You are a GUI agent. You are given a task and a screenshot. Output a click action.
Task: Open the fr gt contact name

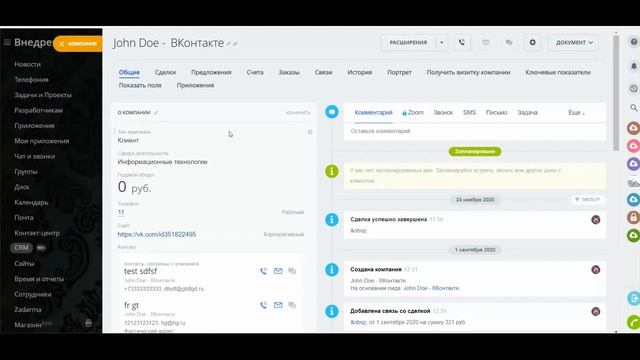pos(131,305)
